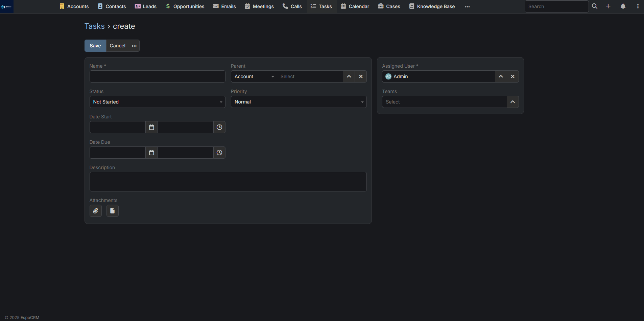The width and height of the screenshot is (644, 321).
Task: Click into the Name field
Action: coord(157,76)
